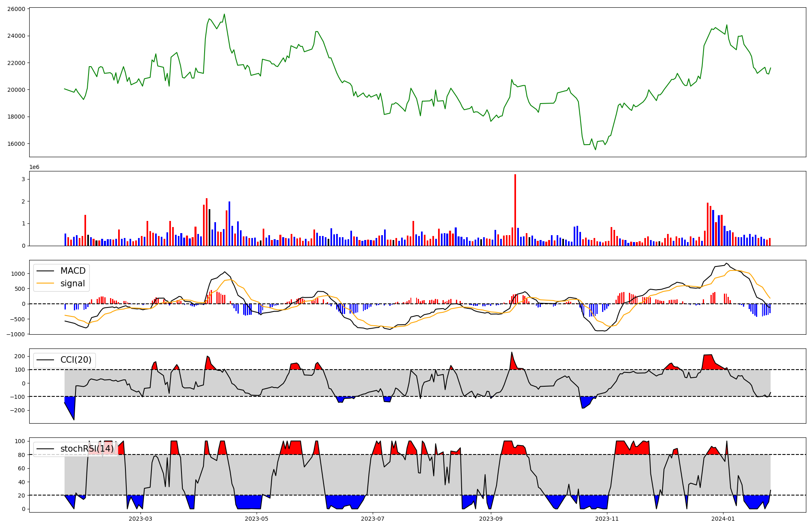Click the 2023-09 x-axis date label
The height and width of the screenshot is (528, 812).
click(x=491, y=519)
